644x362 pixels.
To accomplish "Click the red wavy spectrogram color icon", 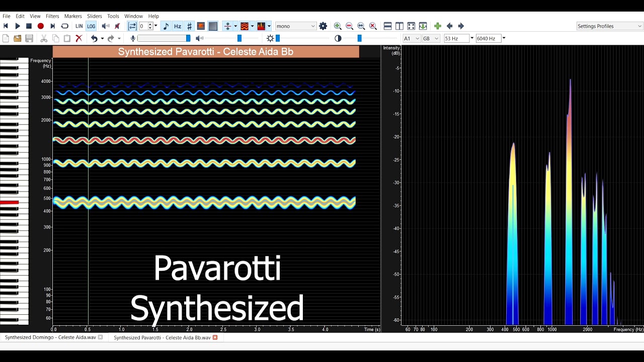I will click(245, 26).
